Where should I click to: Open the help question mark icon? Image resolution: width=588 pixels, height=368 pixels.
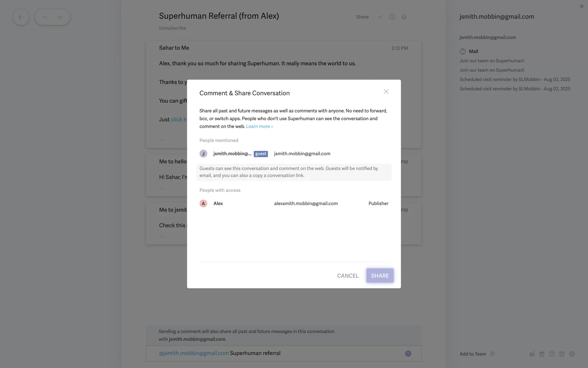(x=552, y=354)
